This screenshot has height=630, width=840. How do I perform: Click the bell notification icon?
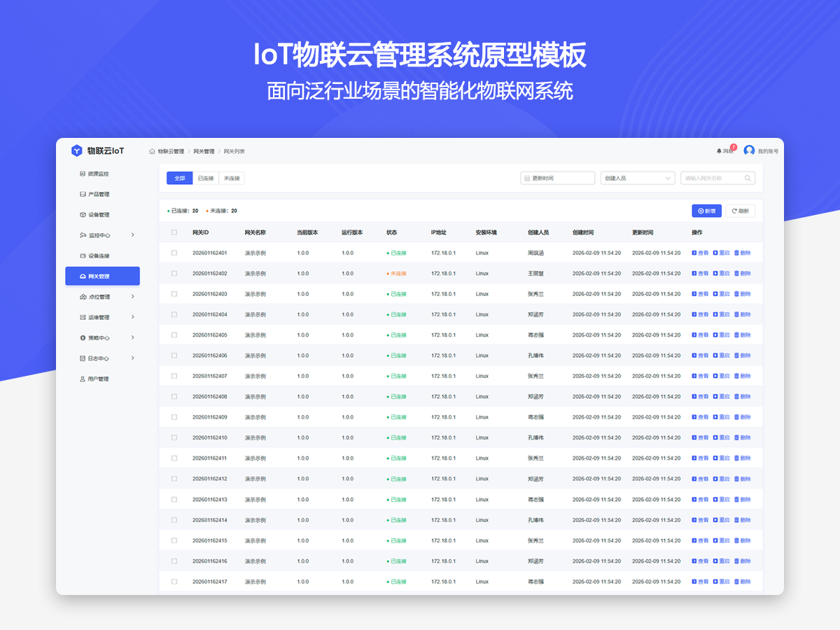pos(719,151)
